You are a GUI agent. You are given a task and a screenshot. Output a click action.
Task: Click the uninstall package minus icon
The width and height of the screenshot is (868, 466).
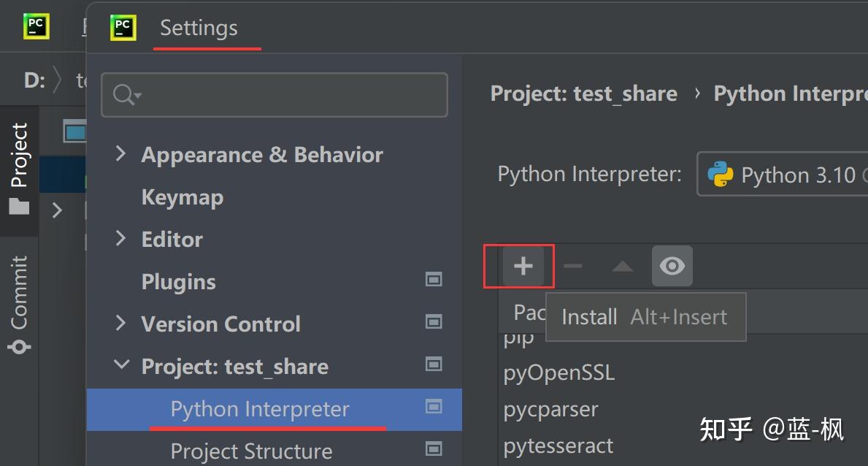coord(572,266)
